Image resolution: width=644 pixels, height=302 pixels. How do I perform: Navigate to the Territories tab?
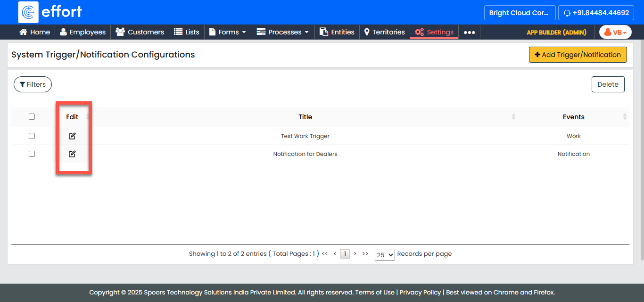(384, 32)
